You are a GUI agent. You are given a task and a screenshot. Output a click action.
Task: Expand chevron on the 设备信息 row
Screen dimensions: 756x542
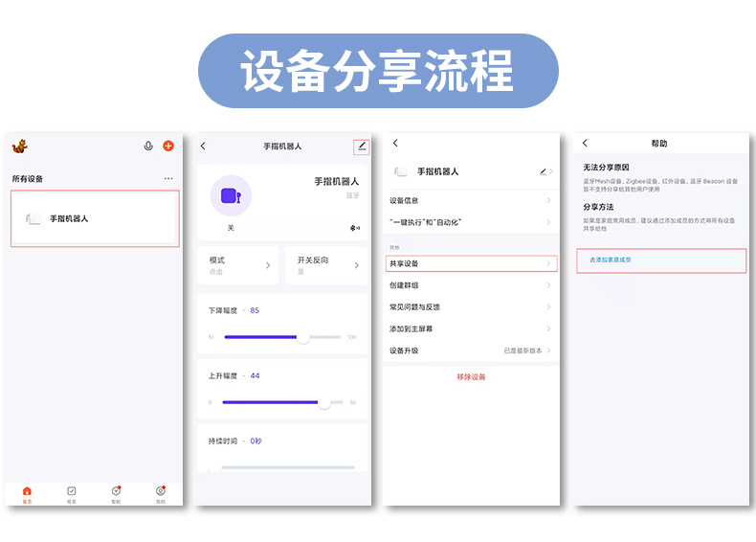pos(548,200)
